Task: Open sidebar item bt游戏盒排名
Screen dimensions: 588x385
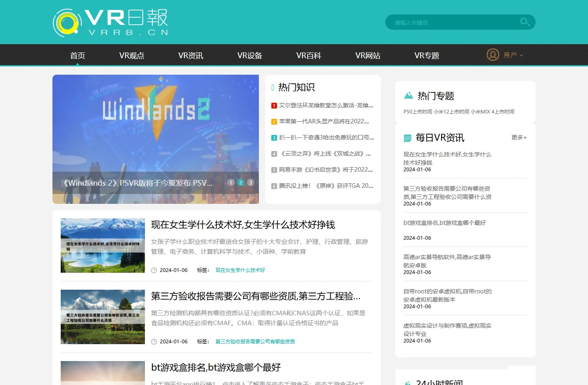Action: [445, 223]
